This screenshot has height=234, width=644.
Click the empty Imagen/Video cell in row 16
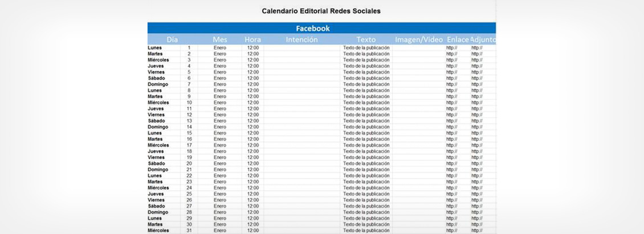(x=419, y=139)
